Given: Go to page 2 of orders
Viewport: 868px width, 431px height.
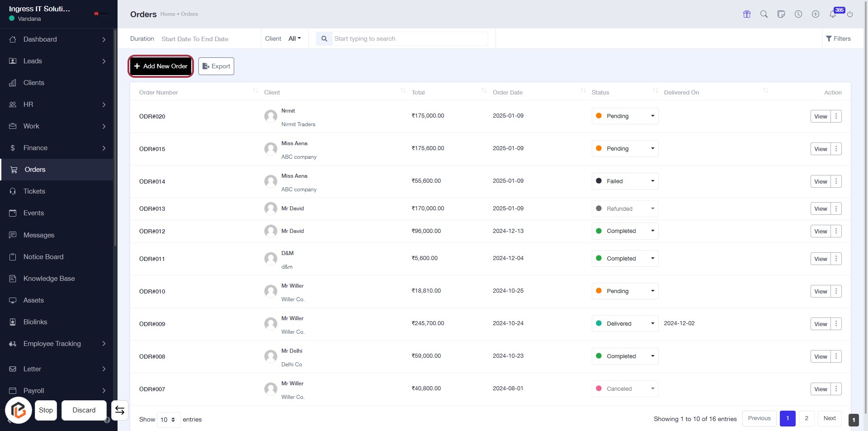Looking at the screenshot, I should click(806, 418).
